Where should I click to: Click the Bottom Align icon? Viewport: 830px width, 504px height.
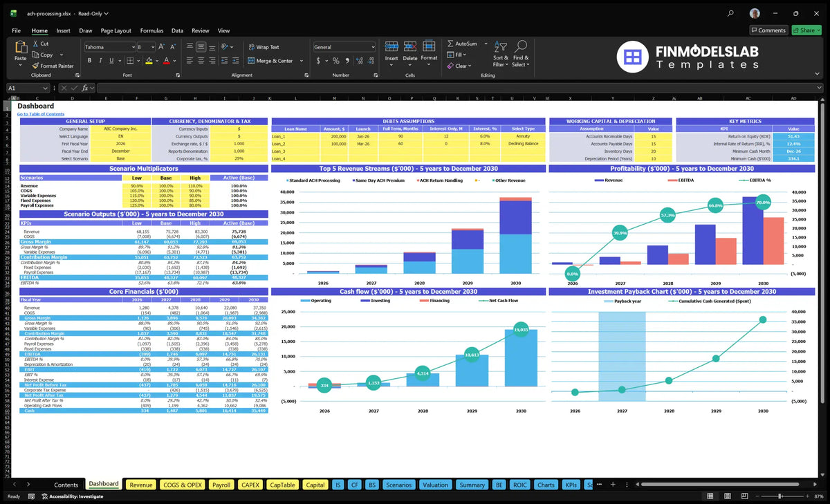click(212, 47)
